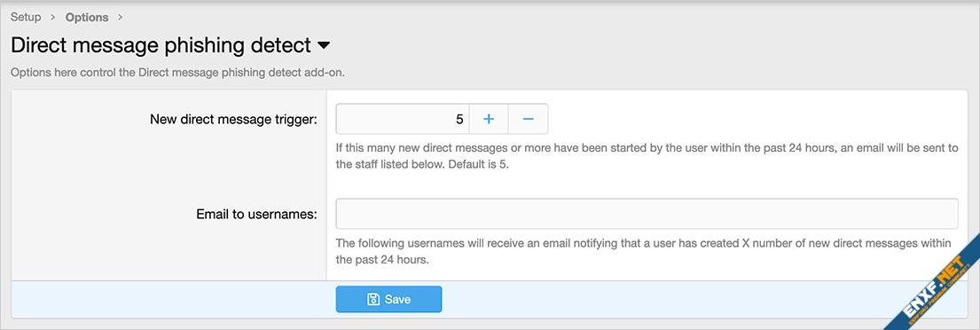Click the Email to usernames label
The width and height of the screenshot is (980, 330).
[257, 215]
